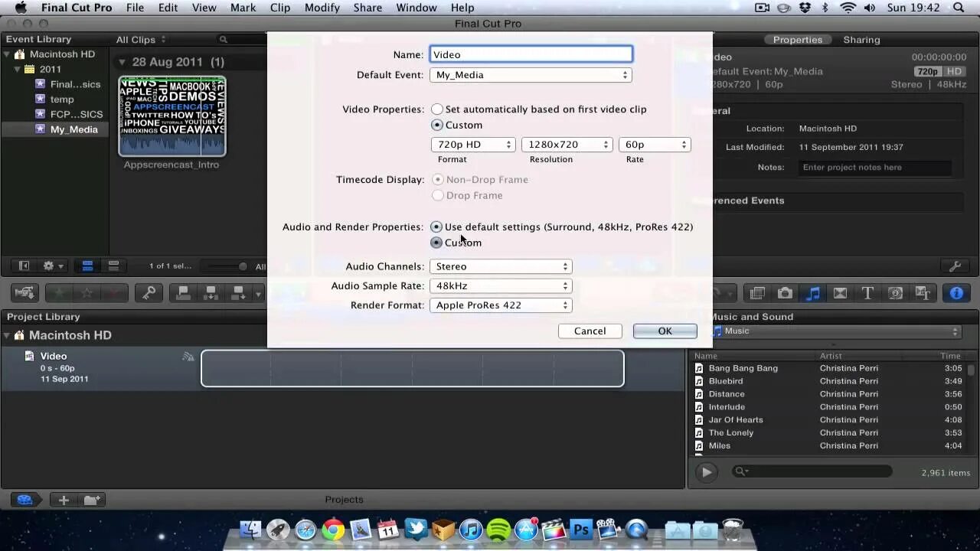The image size is (980, 551).
Task: Collapse Macintosh HD in Event Library
Action: 8,54
